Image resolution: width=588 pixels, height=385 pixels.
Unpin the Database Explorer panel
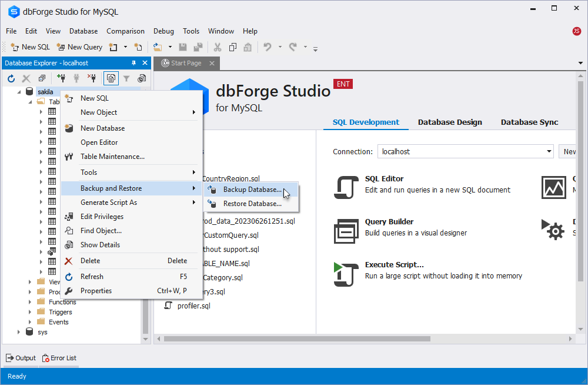(134, 63)
